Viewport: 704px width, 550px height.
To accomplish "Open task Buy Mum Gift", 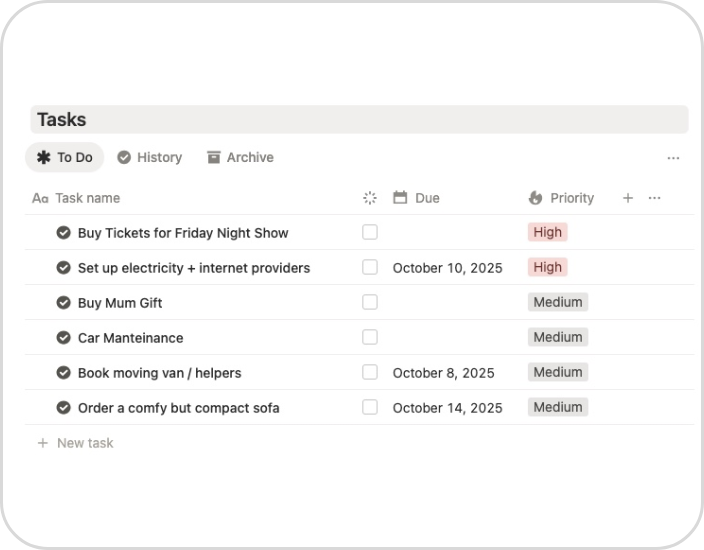I will click(120, 303).
